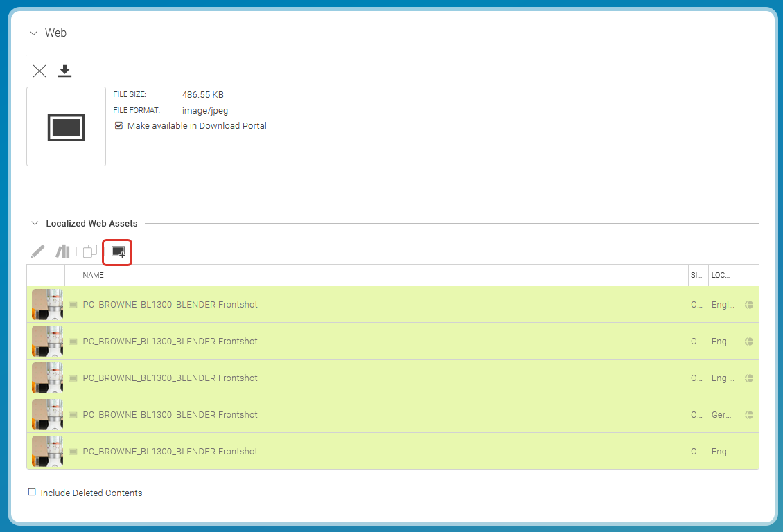This screenshot has width=783, height=532.
Task: Click blender thumbnail in first row
Action: (47, 305)
